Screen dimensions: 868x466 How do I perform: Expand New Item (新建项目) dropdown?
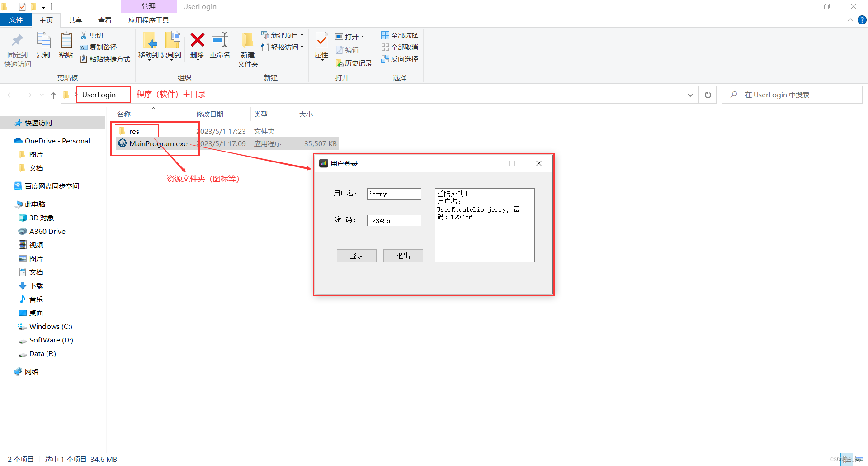(283, 35)
